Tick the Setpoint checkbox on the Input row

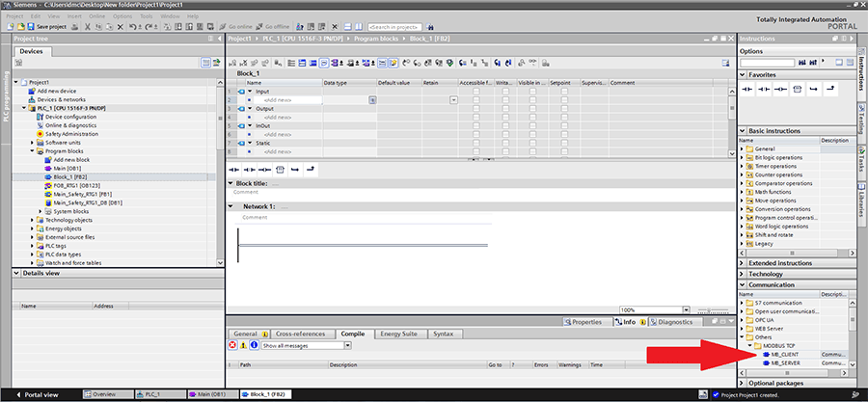564,92
